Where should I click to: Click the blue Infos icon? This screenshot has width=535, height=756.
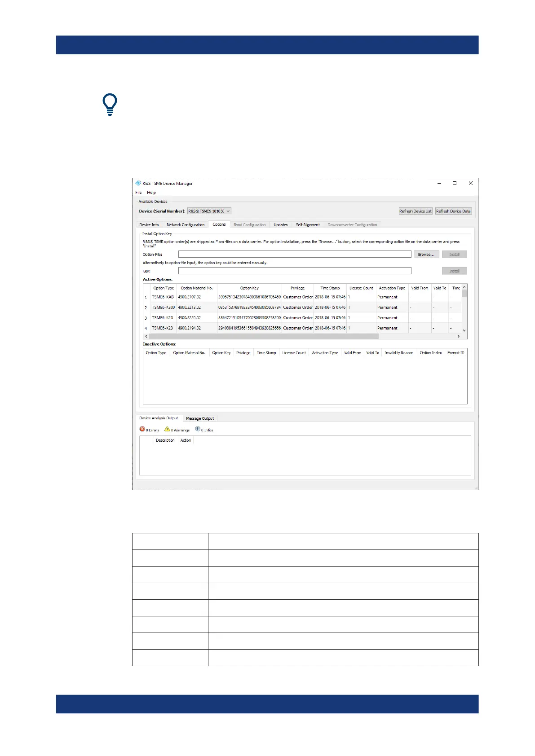coord(197,429)
